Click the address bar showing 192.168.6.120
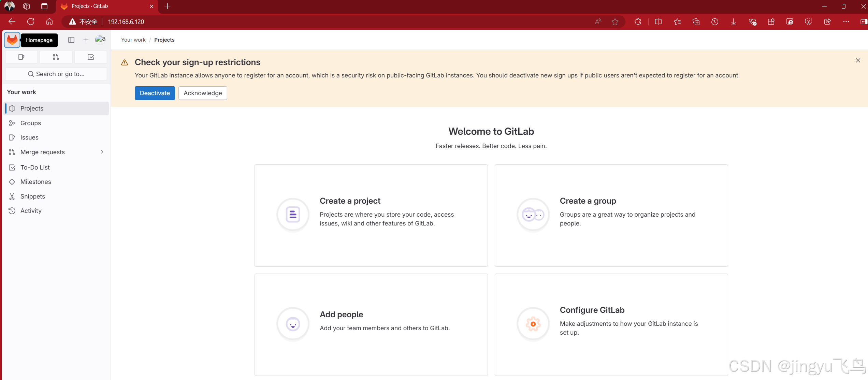The image size is (868, 380). [126, 21]
